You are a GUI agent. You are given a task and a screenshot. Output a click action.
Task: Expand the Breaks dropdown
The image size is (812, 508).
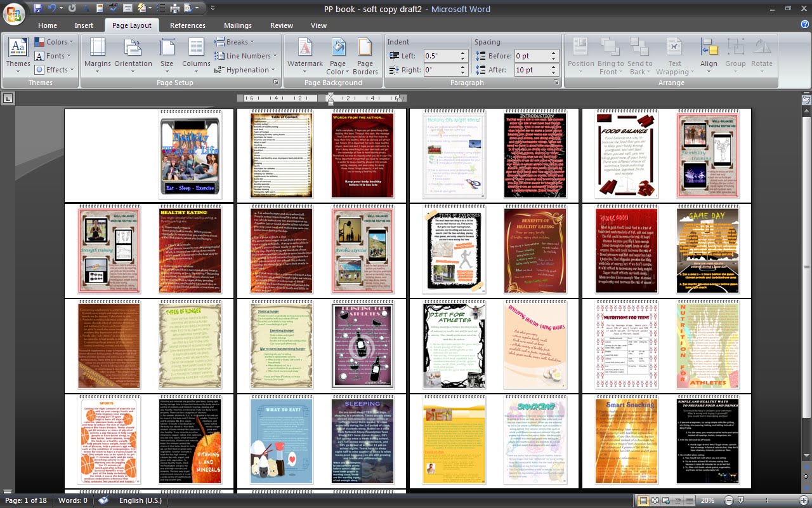point(235,42)
